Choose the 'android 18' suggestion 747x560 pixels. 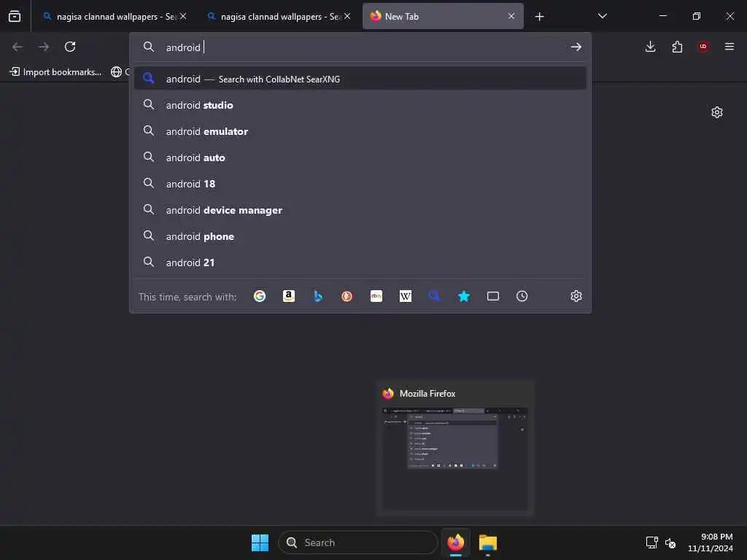(360, 184)
